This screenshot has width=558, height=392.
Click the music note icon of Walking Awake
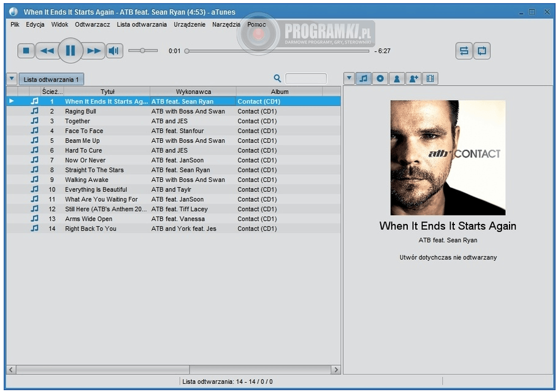point(34,180)
